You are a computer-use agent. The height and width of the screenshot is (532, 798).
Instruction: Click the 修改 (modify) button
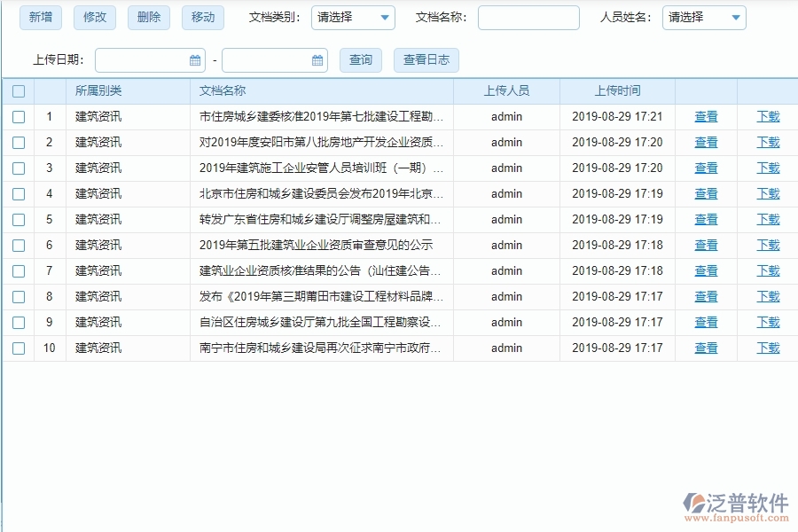94,17
